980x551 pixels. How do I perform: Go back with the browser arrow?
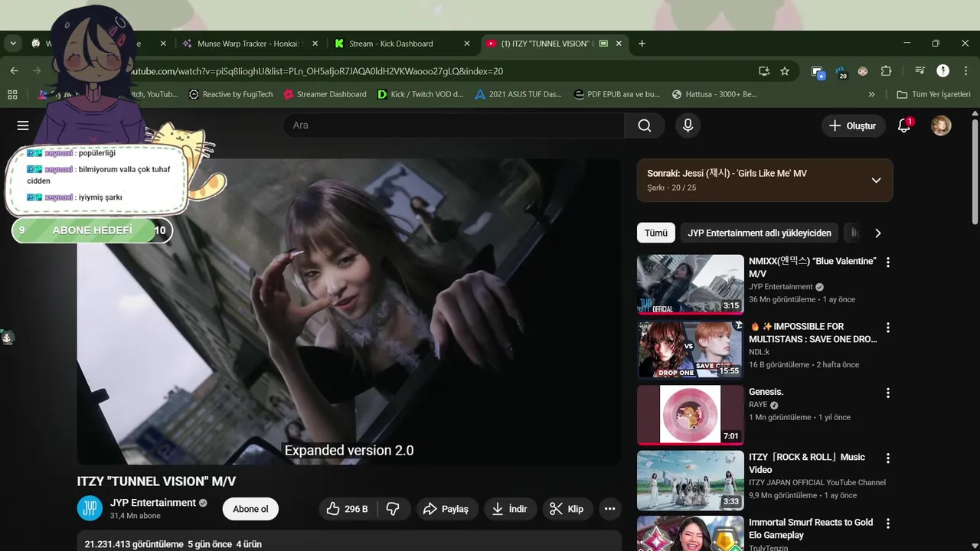pyautogui.click(x=15, y=71)
